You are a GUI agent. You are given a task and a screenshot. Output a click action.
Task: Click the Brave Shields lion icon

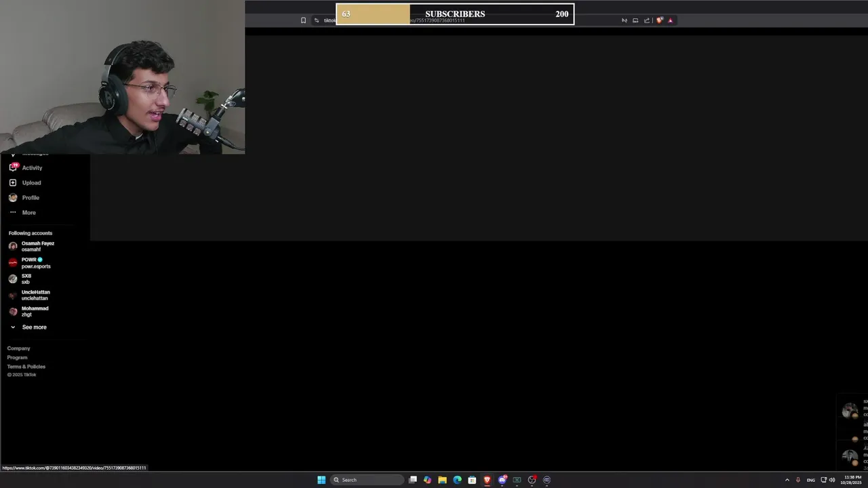pyautogui.click(x=659, y=20)
